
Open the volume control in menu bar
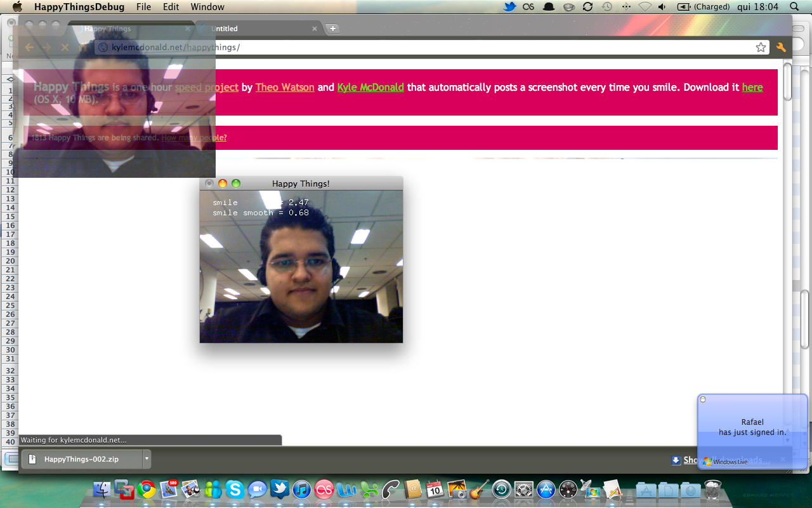pos(662,7)
